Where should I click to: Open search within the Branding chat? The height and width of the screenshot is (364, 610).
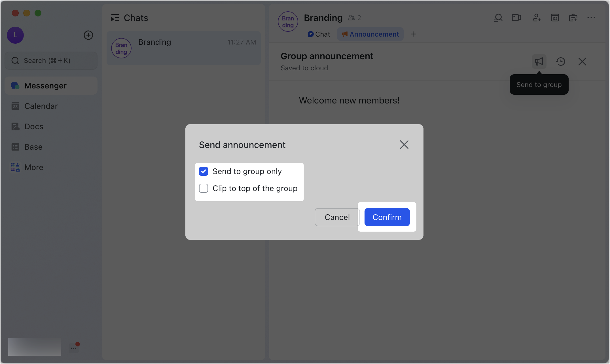click(498, 18)
